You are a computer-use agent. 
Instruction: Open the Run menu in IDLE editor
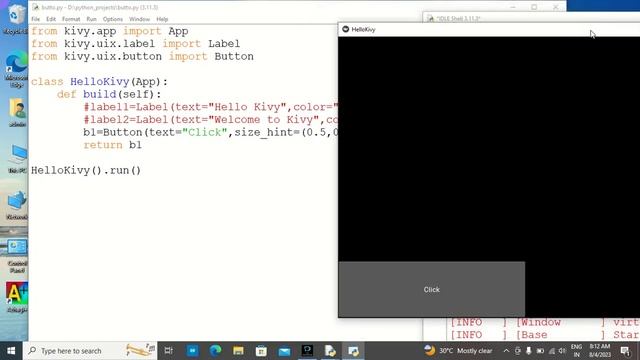point(91,19)
